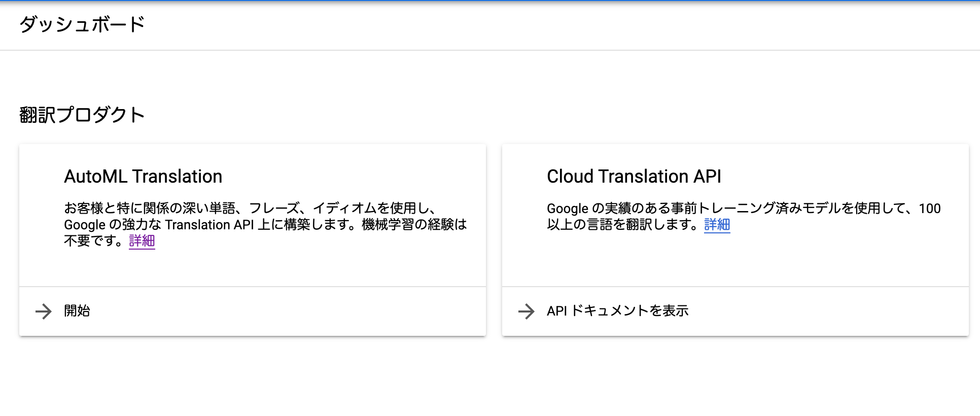Follow the 詳細 link in the AutoML Translation card
This screenshot has height=416, width=980.
click(x=142, y=240)
